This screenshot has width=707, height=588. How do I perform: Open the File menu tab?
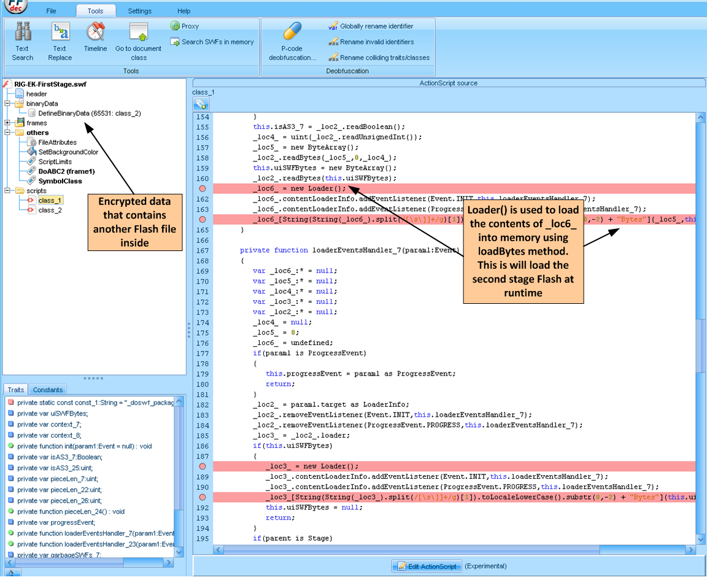(52, 11)
